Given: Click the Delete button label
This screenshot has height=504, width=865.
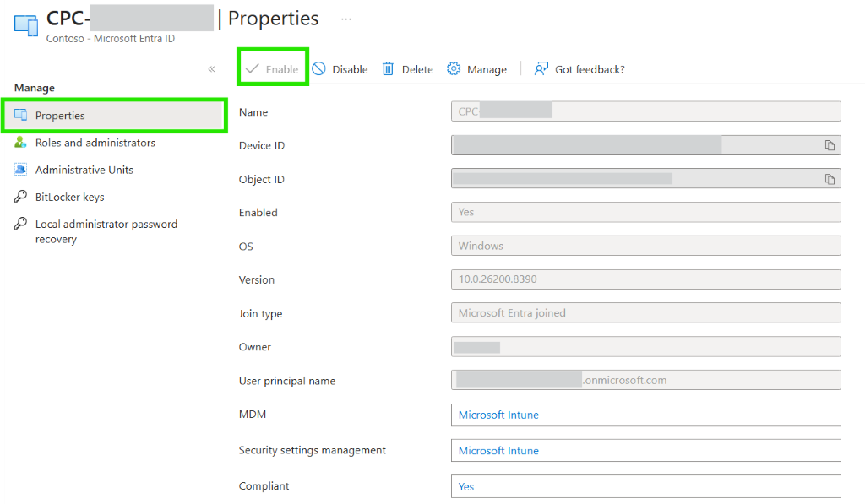Looking at the screenshot, I should 417,69.
